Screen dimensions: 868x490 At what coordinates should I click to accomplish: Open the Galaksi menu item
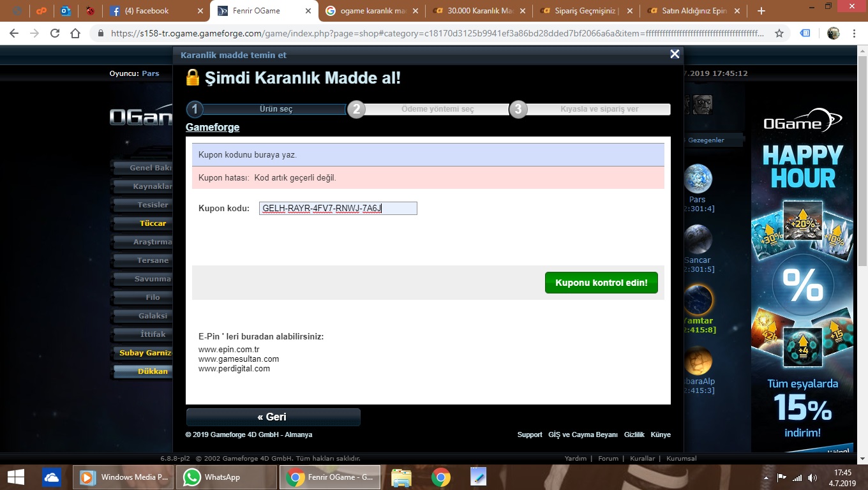(142, 316)
